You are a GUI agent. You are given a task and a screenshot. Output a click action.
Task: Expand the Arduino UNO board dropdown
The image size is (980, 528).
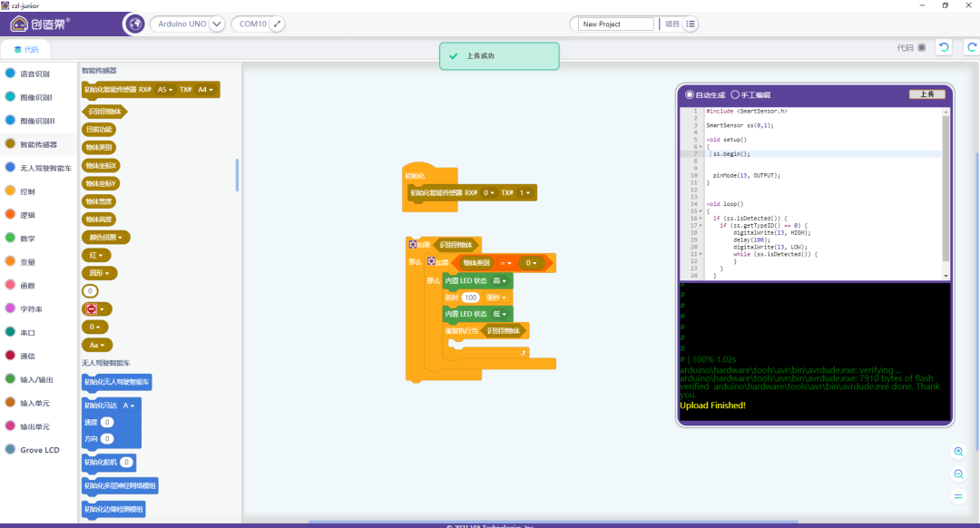[x=216, y=24]
